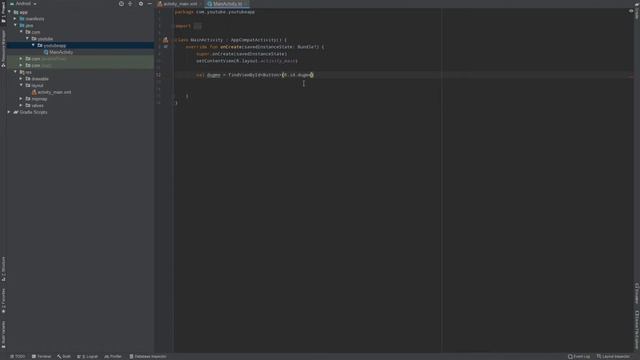Expand the values folder
Screen dimensions: 640x360
21,105
